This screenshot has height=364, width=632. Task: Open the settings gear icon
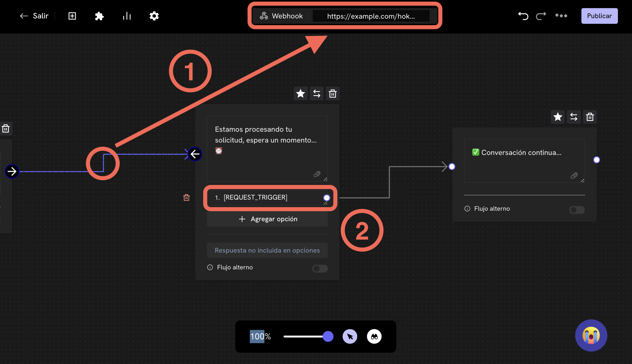click(x=154, y=16)
